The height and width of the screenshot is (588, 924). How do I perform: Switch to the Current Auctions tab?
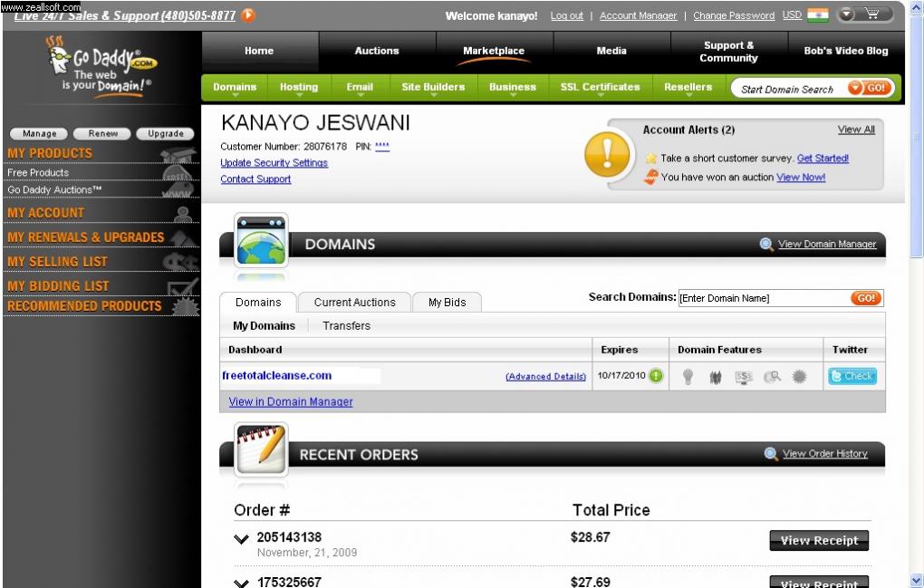click(355, 303)
